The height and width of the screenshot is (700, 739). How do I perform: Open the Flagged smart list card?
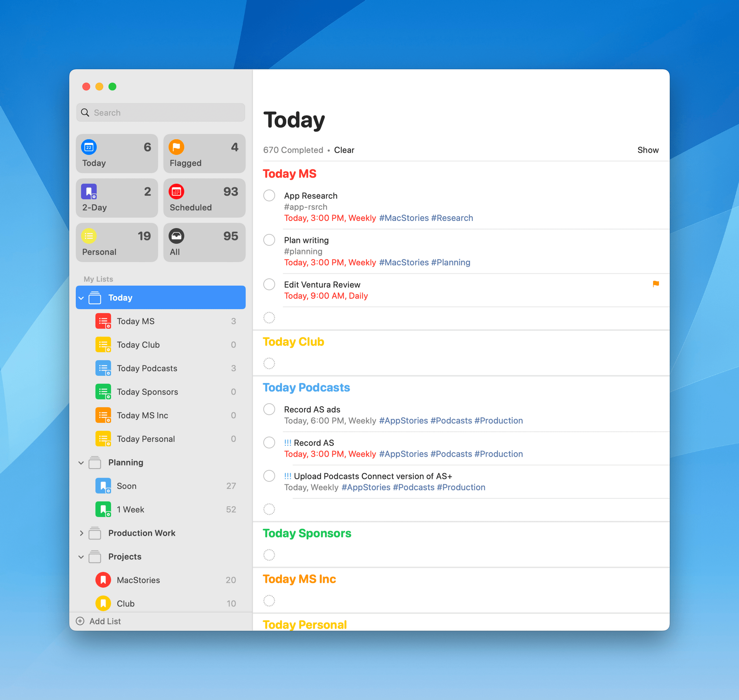pyautogui.click(x=204, y=154)
